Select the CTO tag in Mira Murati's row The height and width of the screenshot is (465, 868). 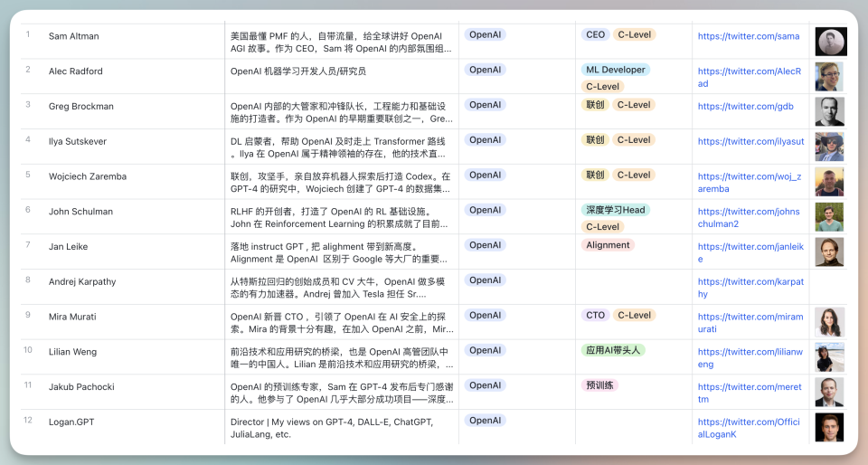[x=595, y=315]
